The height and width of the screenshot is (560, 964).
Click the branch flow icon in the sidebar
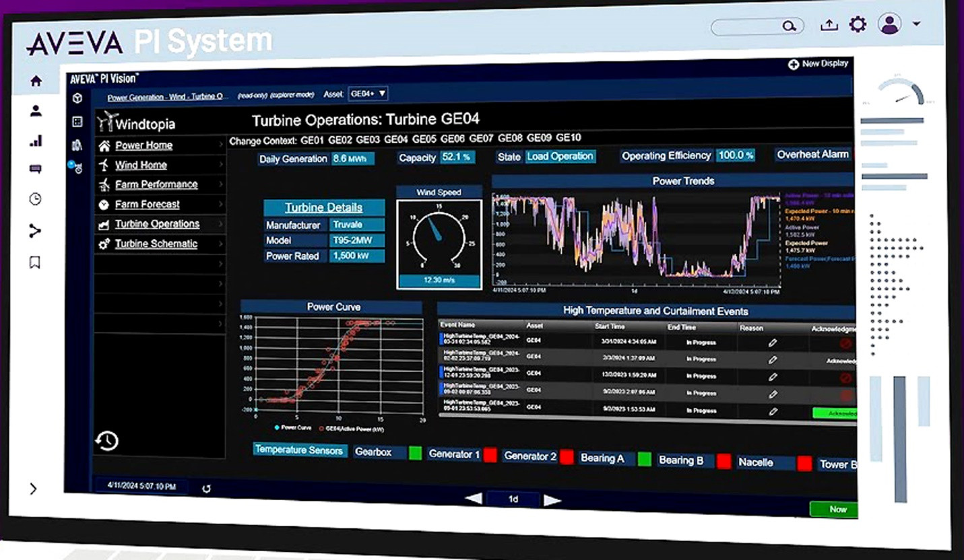(x=35, y=231)
